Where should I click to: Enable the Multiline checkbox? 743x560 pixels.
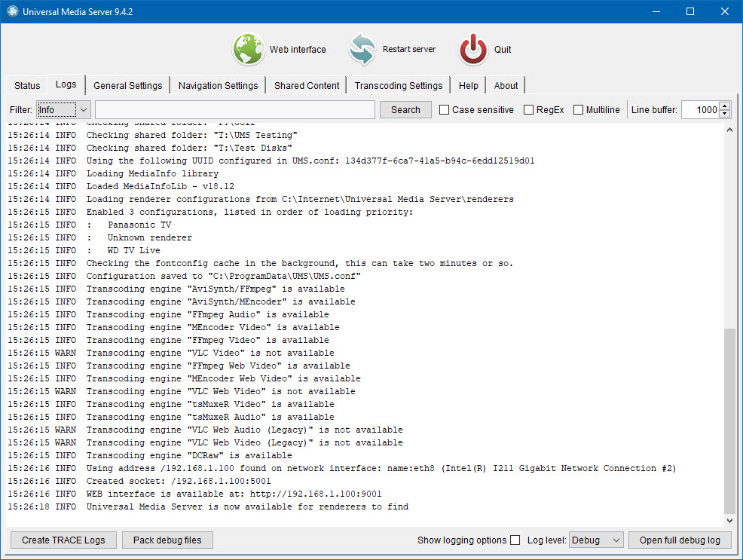(578, 110)
